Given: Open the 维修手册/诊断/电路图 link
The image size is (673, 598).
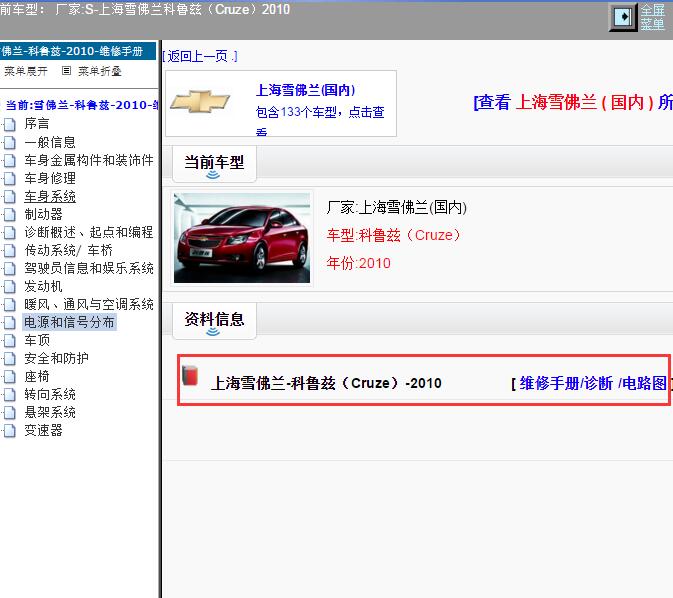Looking at the screenshot, I should pyautogui.click(x=593, y=383).
